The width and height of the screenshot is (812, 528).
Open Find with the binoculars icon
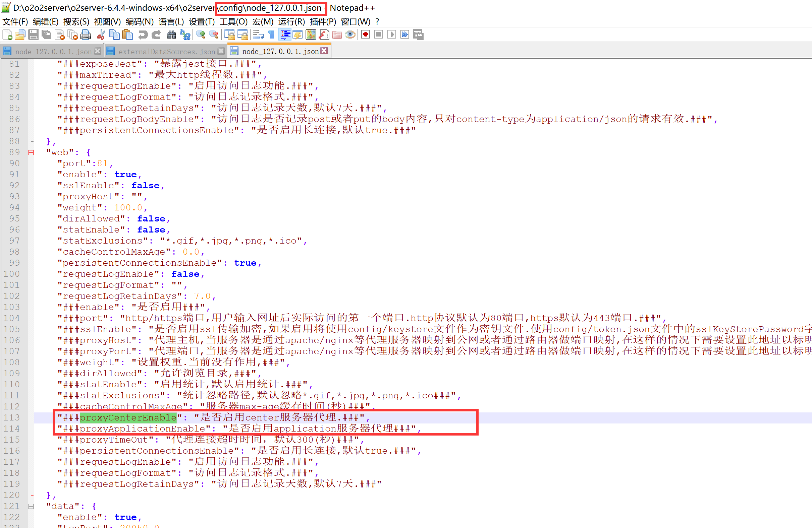coord(172,35)
